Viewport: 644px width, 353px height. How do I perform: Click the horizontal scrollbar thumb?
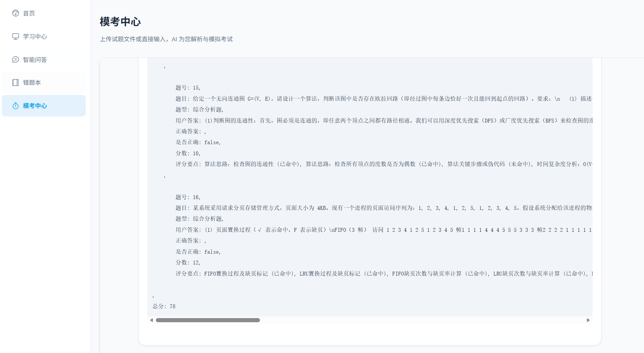click(208, 320)
